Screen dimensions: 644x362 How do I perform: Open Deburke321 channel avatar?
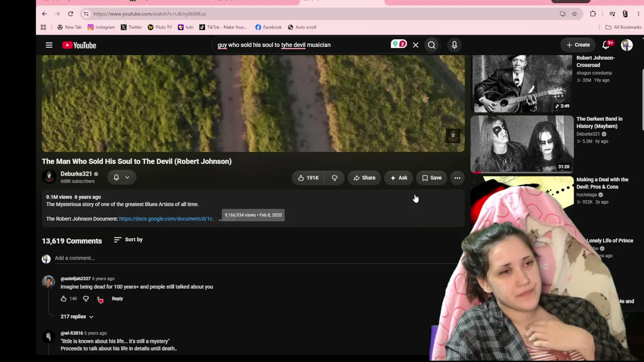tap(49, 177)
